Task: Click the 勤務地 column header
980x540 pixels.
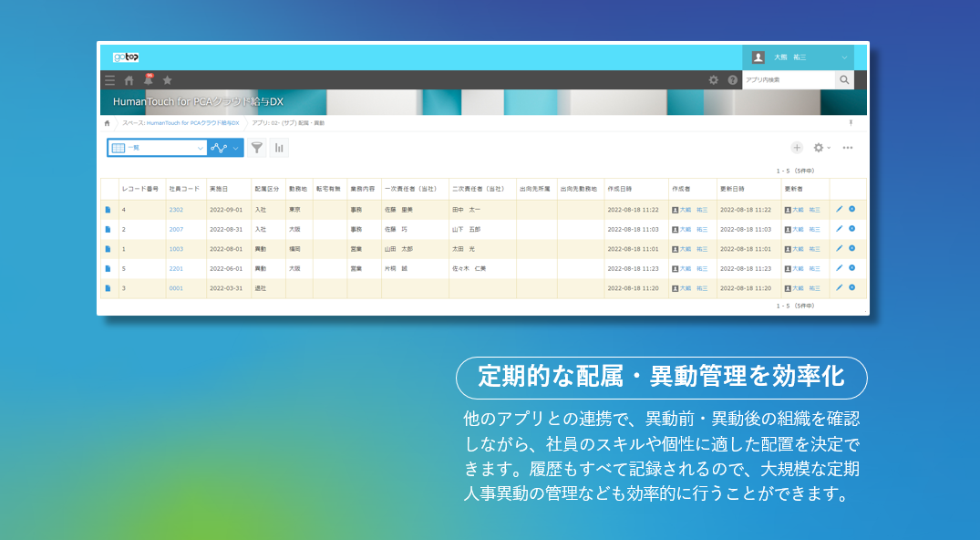Action: tap(298, 189)
